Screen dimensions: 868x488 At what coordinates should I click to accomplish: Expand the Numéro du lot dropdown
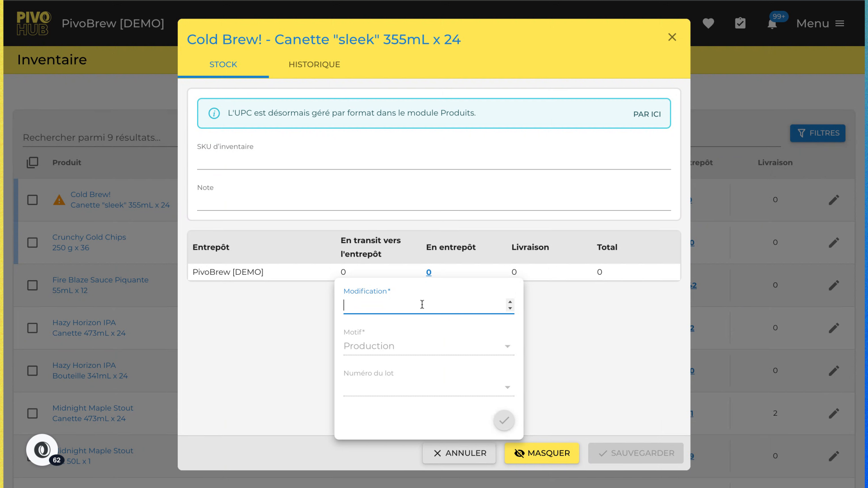(428, 387)
